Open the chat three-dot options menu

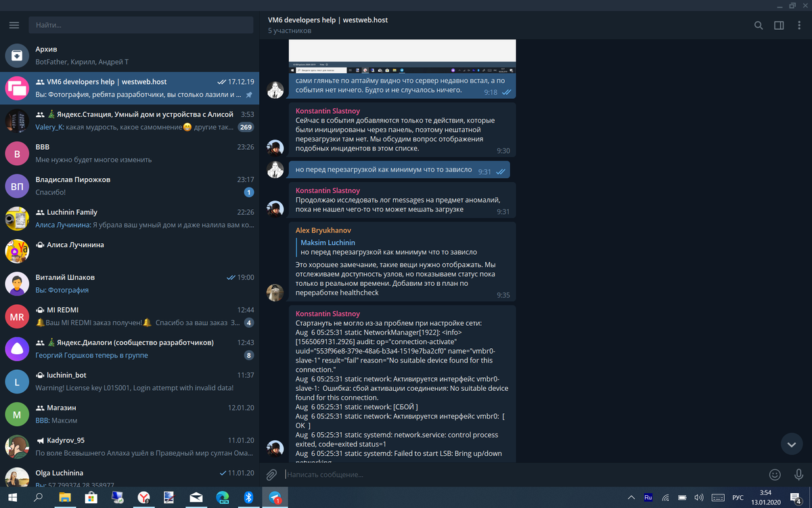799,26
